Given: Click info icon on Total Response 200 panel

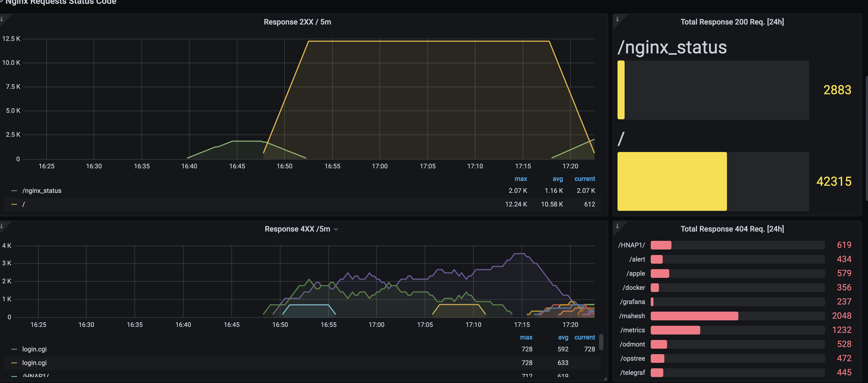Looking at the screenshot, I should [x=617, y=19].
